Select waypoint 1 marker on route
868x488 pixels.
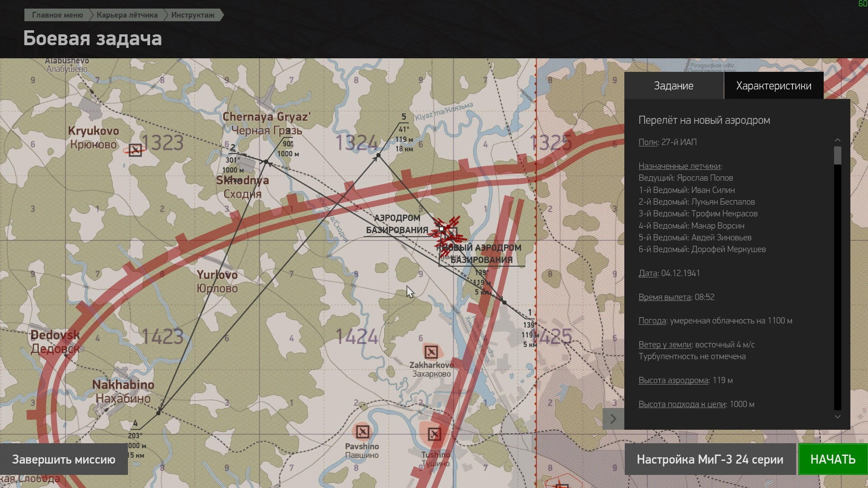point(504,302)
